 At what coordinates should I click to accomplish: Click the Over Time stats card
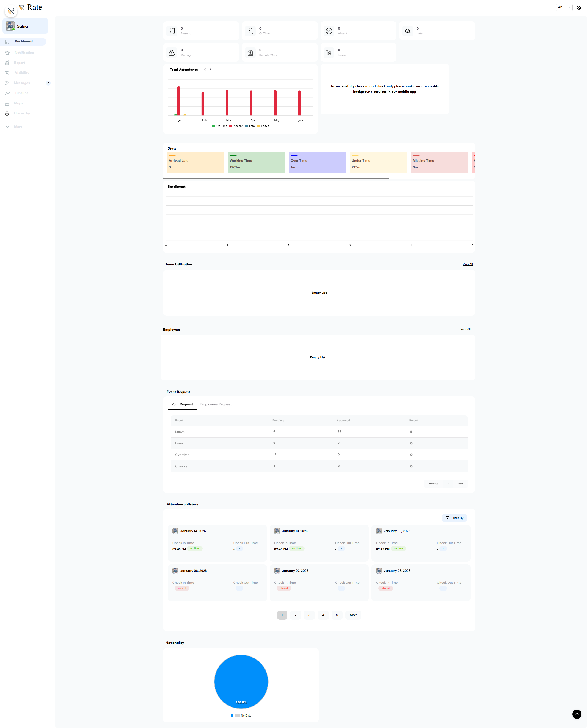318,162
